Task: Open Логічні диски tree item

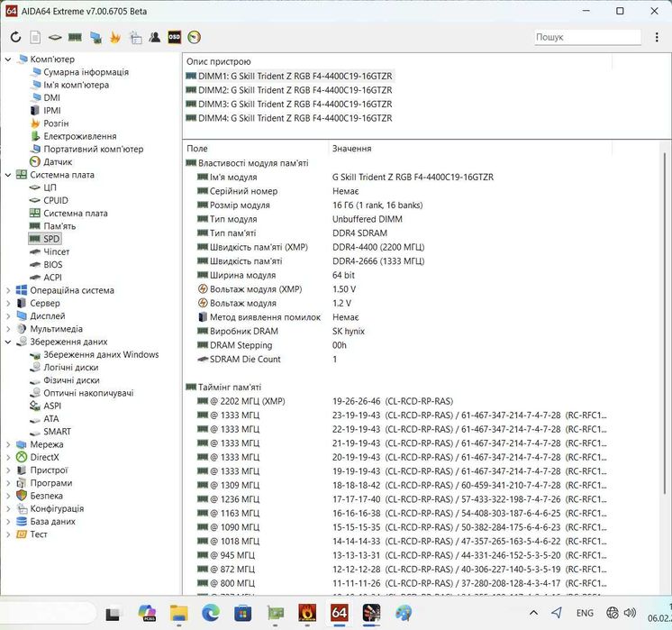Action: (64, 368)
